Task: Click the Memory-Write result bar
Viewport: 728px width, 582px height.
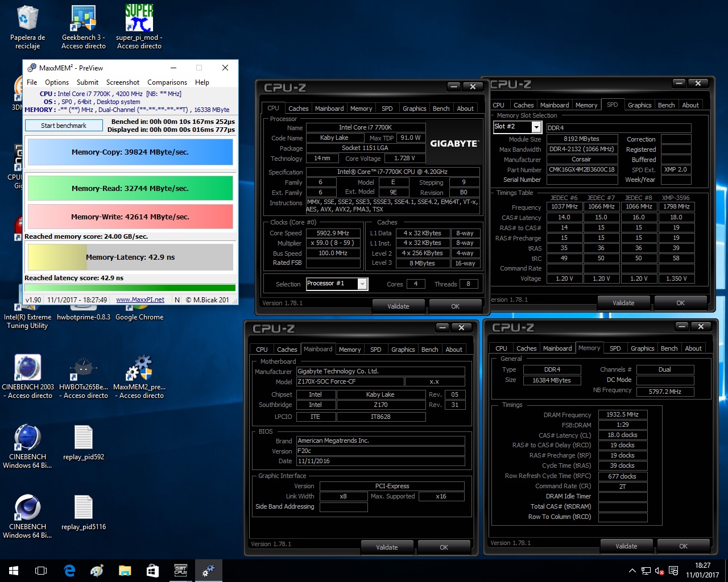Action: [x=130, y=217]
